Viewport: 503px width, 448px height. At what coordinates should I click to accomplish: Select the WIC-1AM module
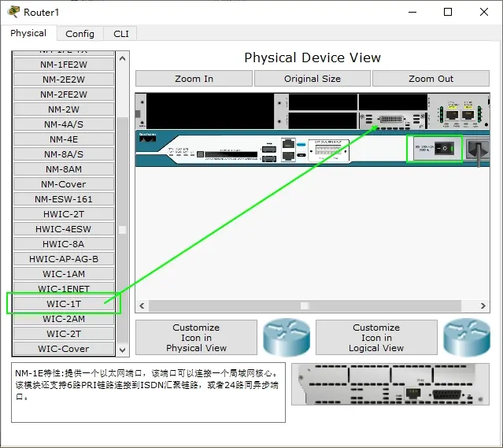coord(64,274)
